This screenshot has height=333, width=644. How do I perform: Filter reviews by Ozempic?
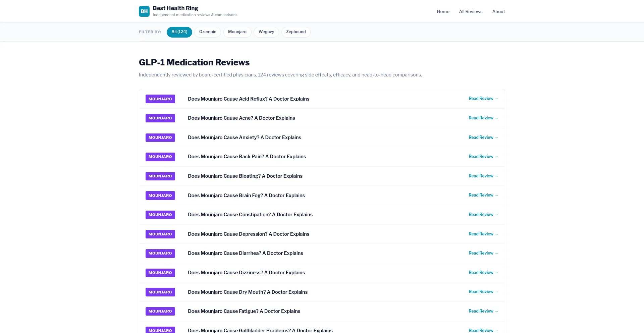point(208,32)
